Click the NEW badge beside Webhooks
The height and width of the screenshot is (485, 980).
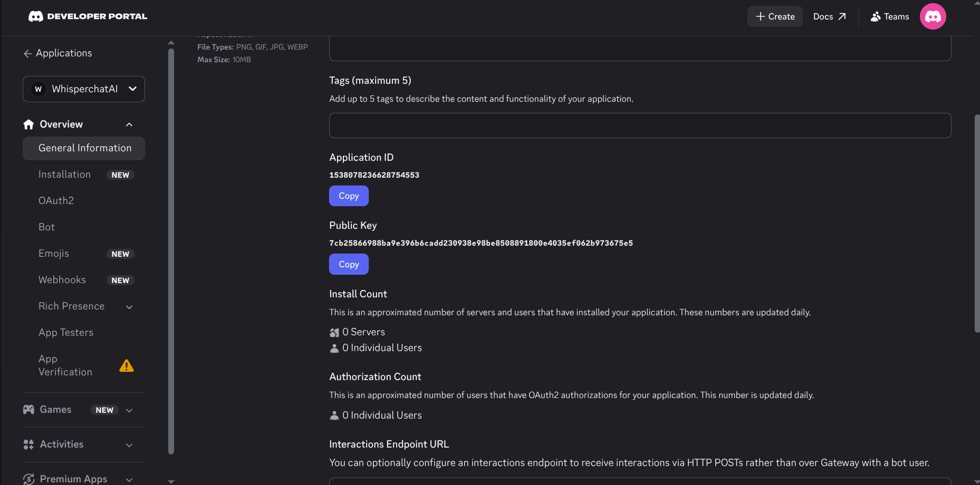click(x=120, y=280)
